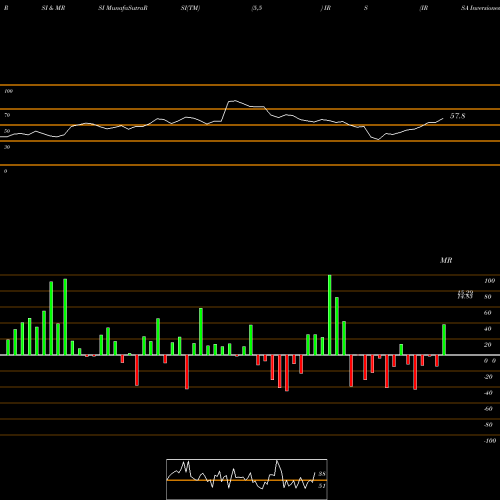This screenshot has height=500, width=500.
Task: Click the MR axis label 80
Action: coord(488,297)
